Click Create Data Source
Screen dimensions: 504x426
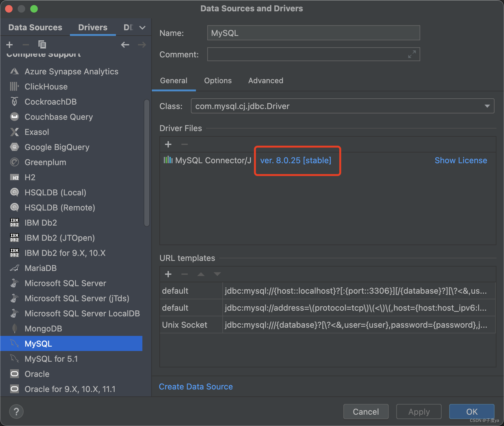[x=196, y=386]
